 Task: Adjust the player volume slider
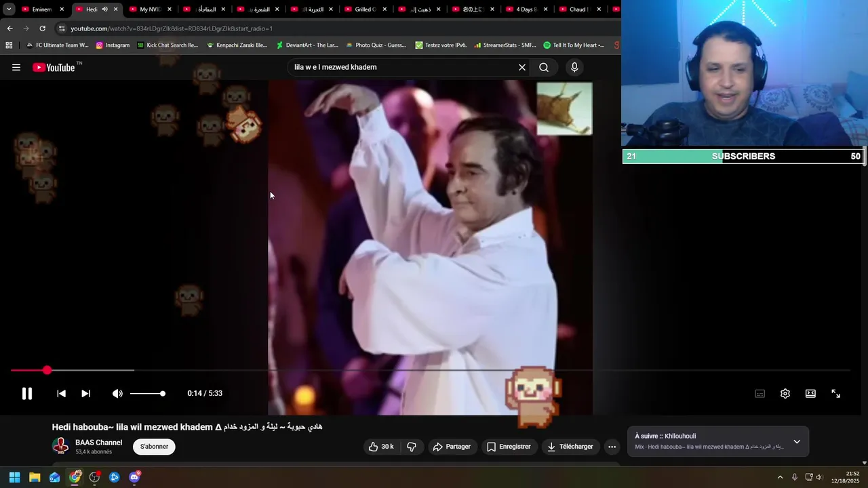(x=147, y=393)
